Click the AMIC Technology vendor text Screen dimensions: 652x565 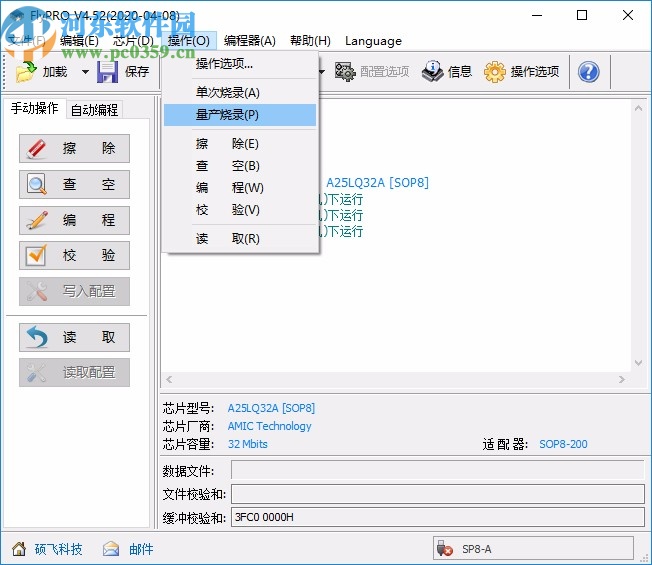click(269, 426)
